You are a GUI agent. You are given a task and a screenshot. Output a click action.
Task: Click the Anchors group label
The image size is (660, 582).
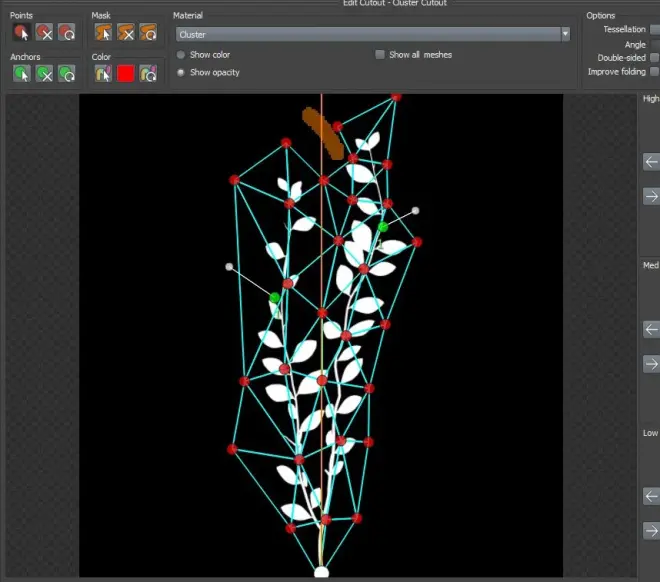(x=25, y=57)
